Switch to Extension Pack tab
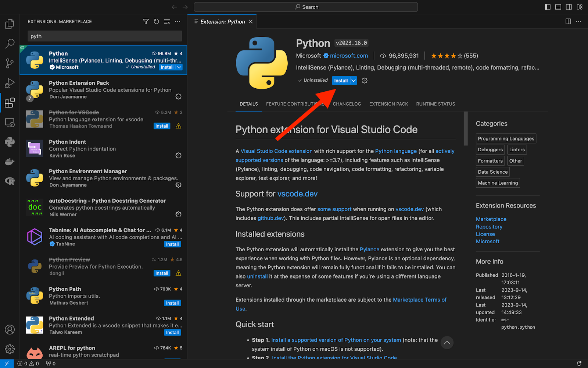 coord(388,104)
